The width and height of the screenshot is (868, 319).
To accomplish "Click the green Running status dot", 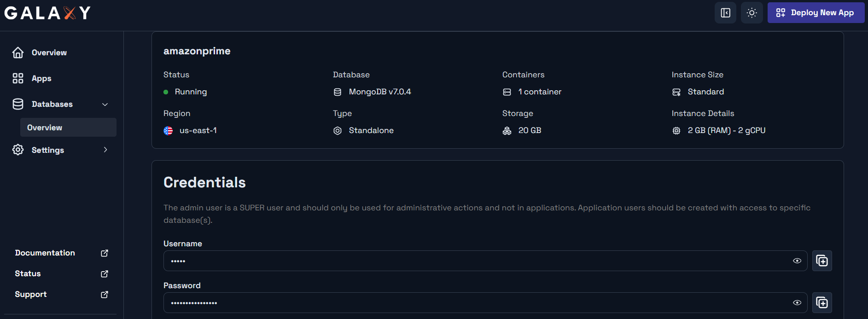I will (166, 92).
